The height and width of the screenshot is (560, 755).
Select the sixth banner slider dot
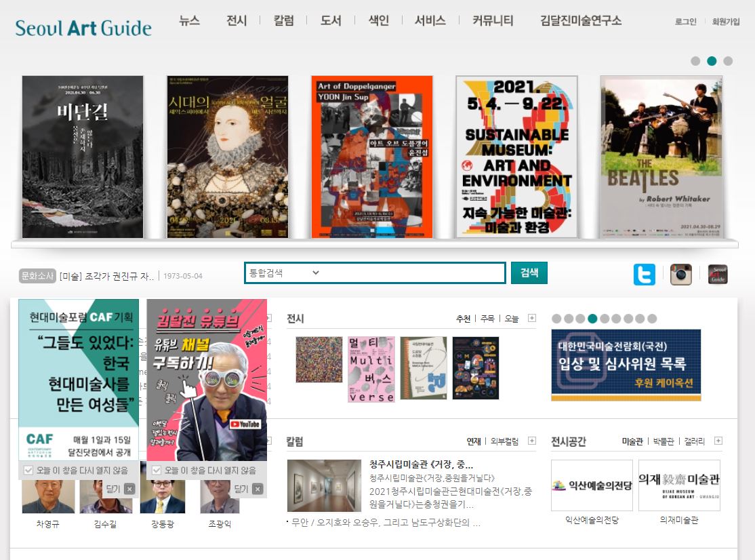(616, 318)
